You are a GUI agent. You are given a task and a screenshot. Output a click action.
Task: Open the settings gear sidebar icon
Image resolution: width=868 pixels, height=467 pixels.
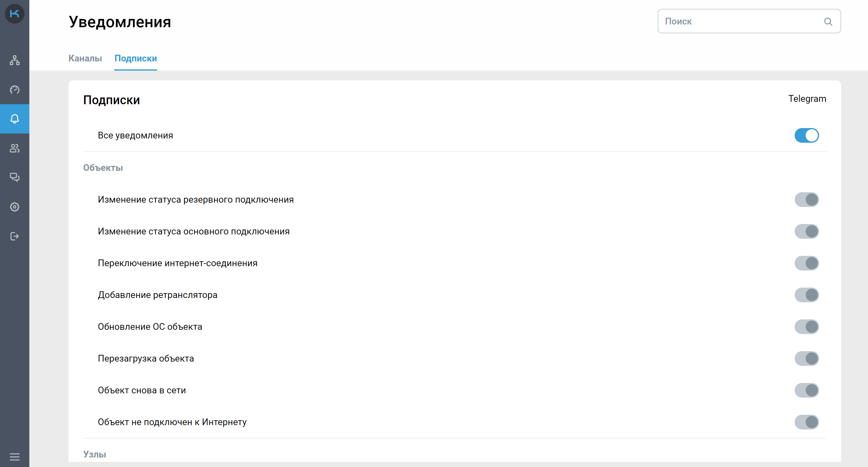14,207
